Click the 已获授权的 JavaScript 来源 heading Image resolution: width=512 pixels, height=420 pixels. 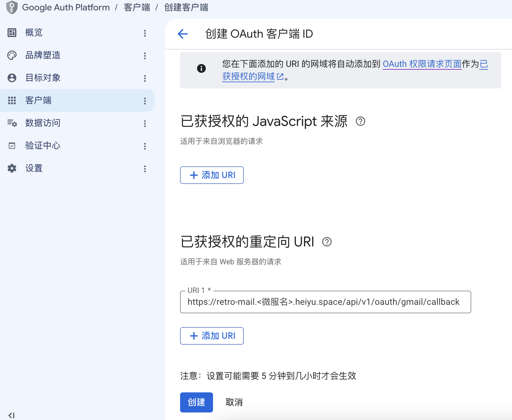click(264, 121)
